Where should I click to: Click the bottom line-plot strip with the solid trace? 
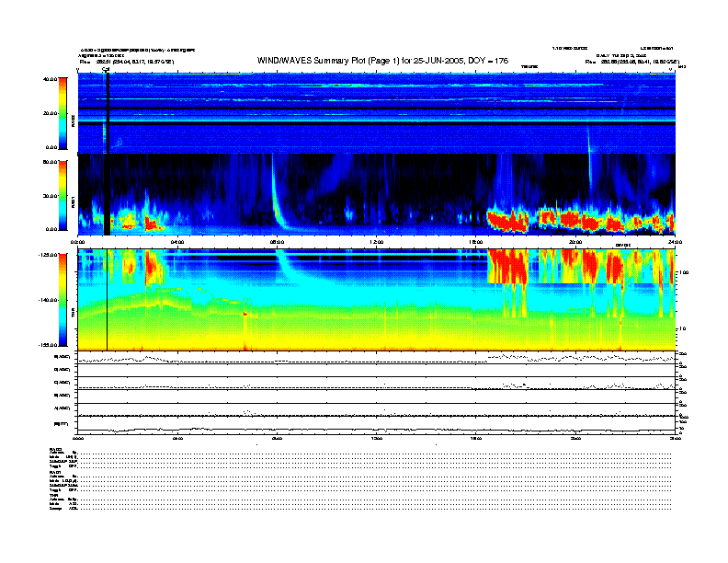coord(376,425)
